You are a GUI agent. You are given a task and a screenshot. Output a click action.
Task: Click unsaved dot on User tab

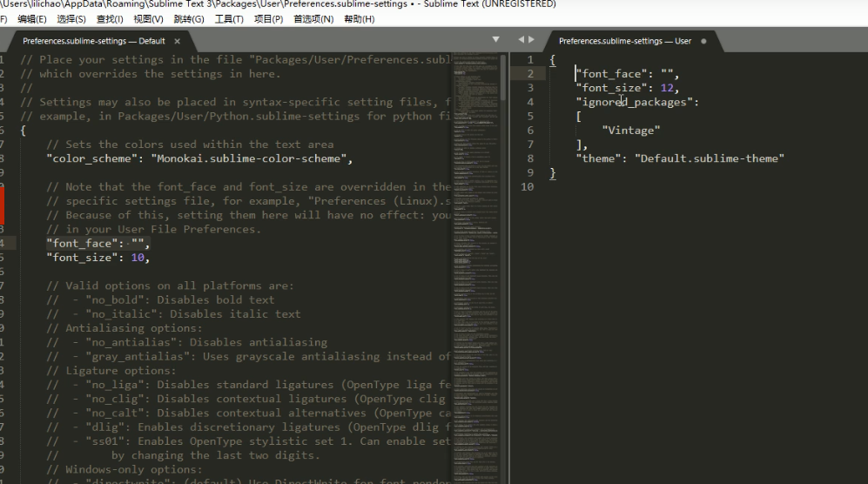pyautogui.click(x=703, y=41)
